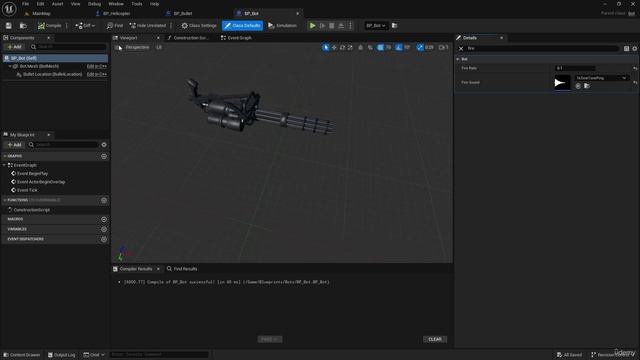The image size is (640, 360).
Task: Toggle grid snapping in viewport
Action: tap(380, 47)
